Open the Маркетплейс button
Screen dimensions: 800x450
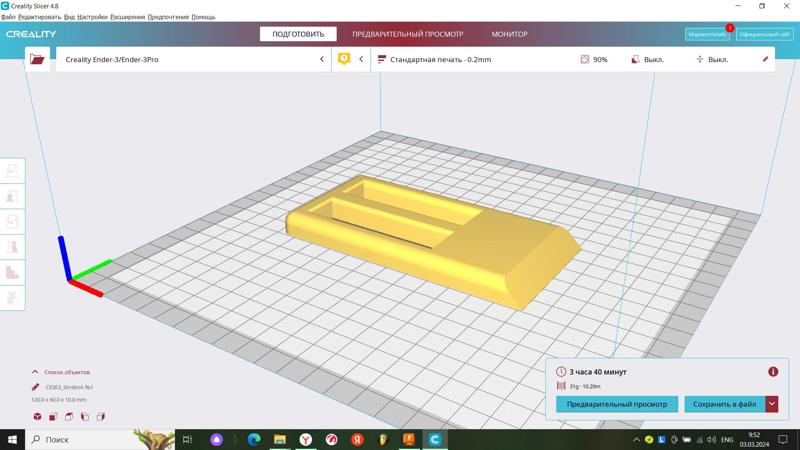[707, 34]
